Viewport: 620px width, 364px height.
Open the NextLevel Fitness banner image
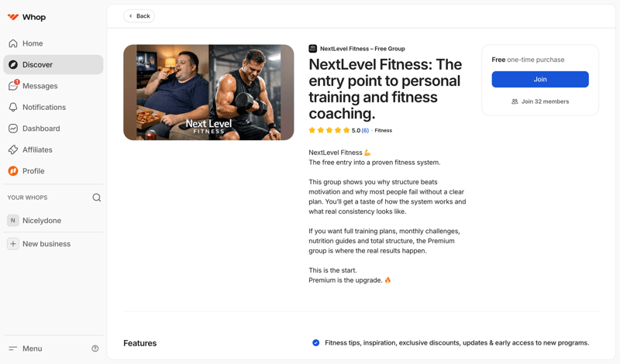coord(208,92)
